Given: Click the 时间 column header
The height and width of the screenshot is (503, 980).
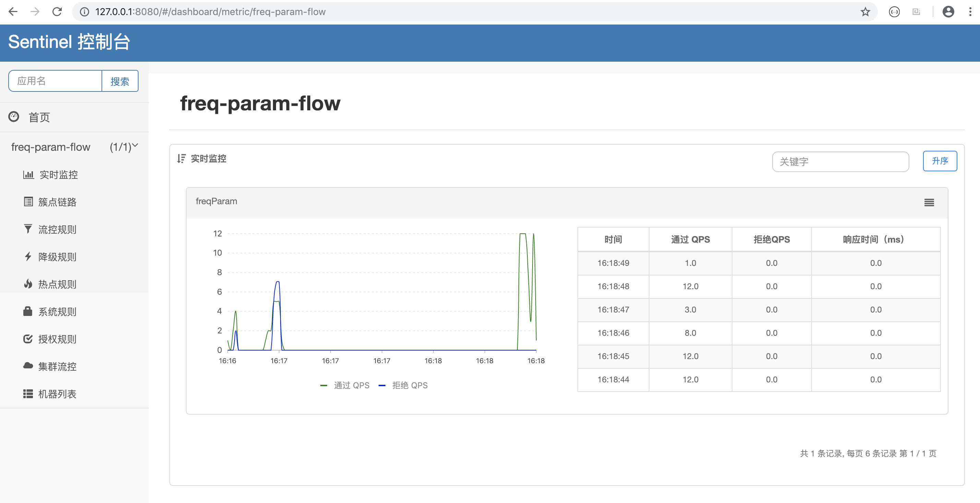Looking at the screenshot, I should click(613, 240).
